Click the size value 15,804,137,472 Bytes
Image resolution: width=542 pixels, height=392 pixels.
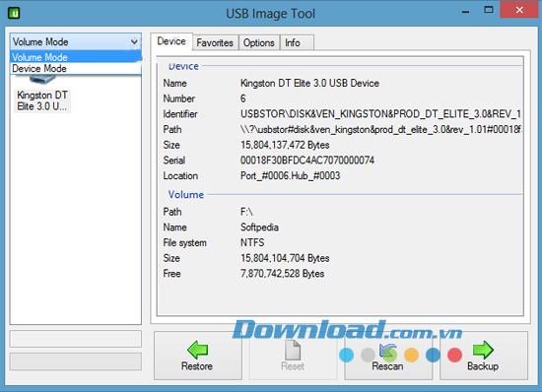point(285,145)
